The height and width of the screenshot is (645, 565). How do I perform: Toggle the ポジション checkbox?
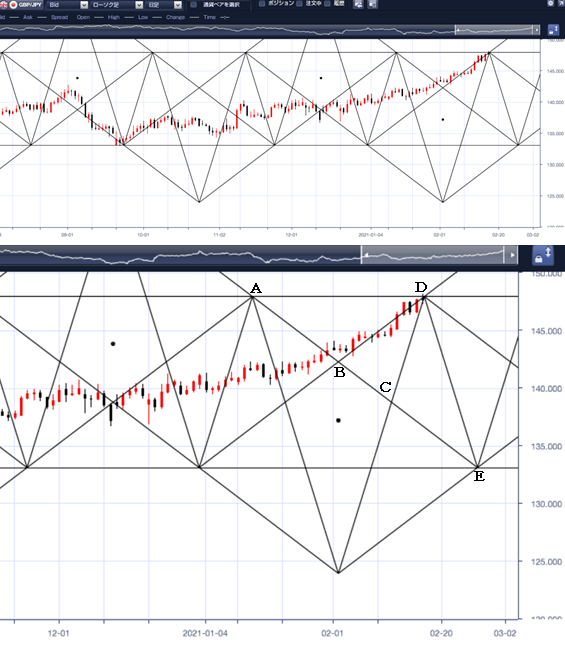click(x=262, y=3)
